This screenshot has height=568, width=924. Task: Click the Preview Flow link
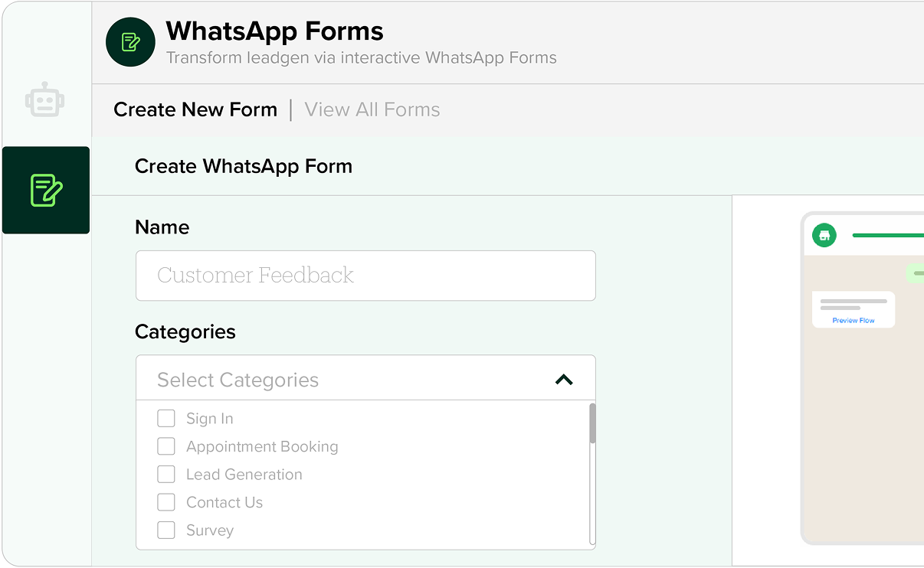click(x=854, y=321)
